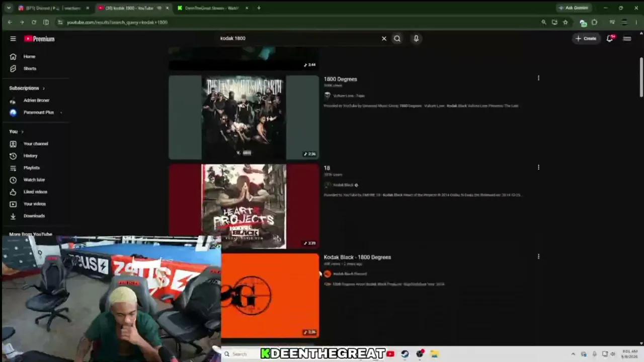Open the video titled '18'
644x362 pixels.
pos(327,168)
